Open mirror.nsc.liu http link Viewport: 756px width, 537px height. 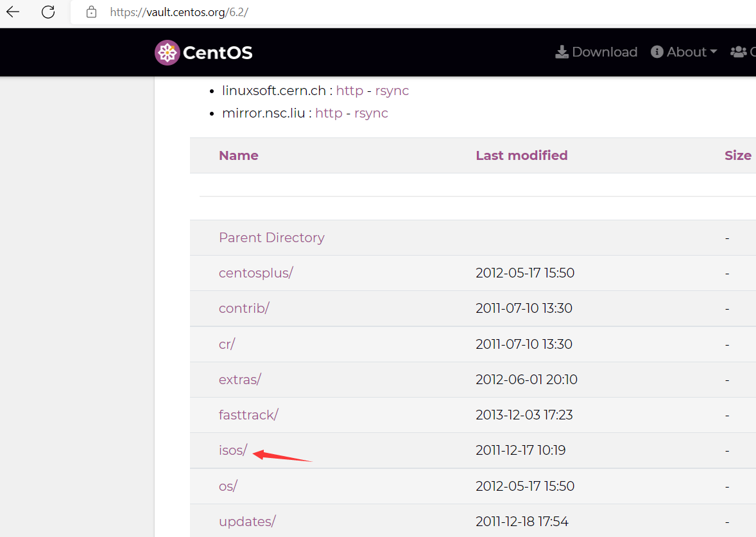329,113
